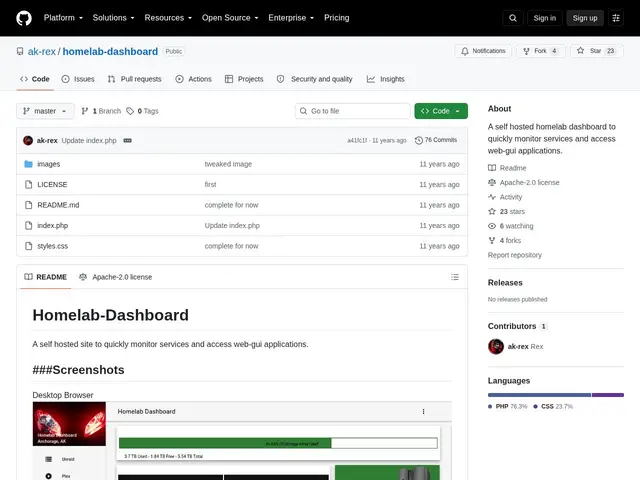Image resolution: width=640 pixels, height=480 pixels.
Task: Open the master branch selector dropdown
Action: (x=45, y=111)
